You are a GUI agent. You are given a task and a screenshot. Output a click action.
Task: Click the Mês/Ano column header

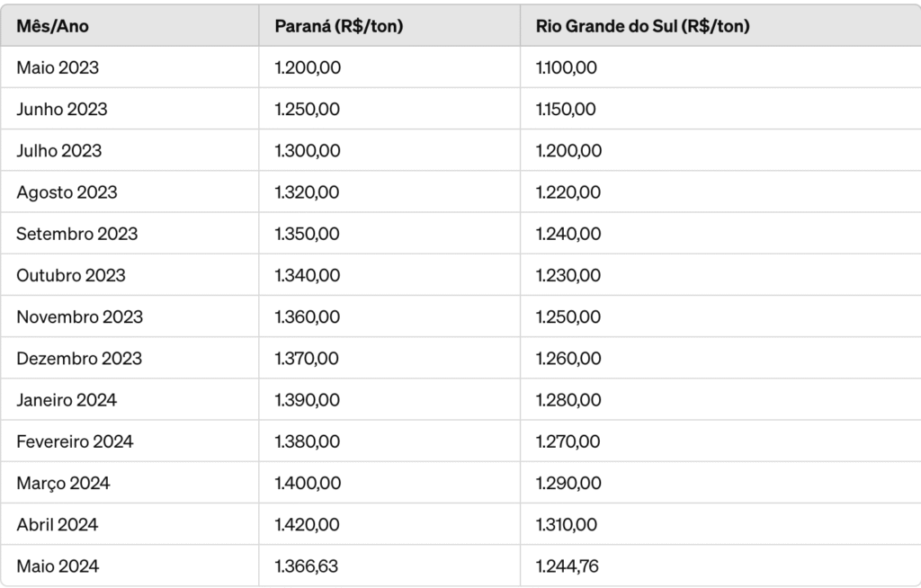click(x=52, y=26)
